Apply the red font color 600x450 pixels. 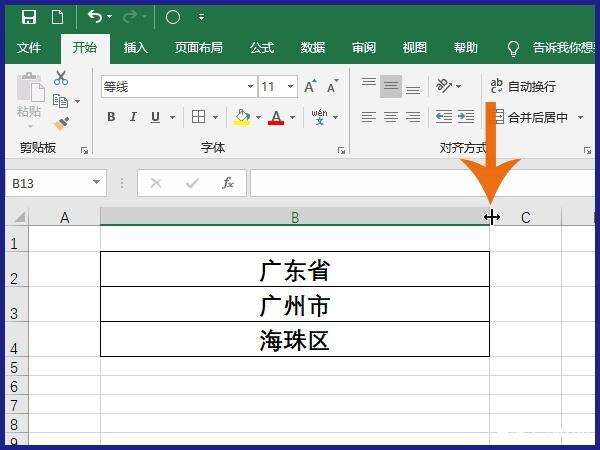276,117
